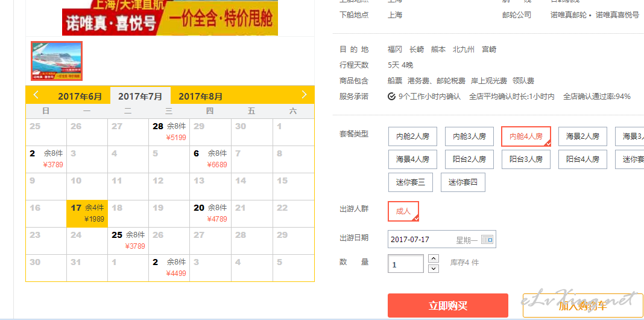The width and height of the screenshot is (644, 320).
Task: Pick August 2 departure priced ¥4499
Action: pos(169,268)
